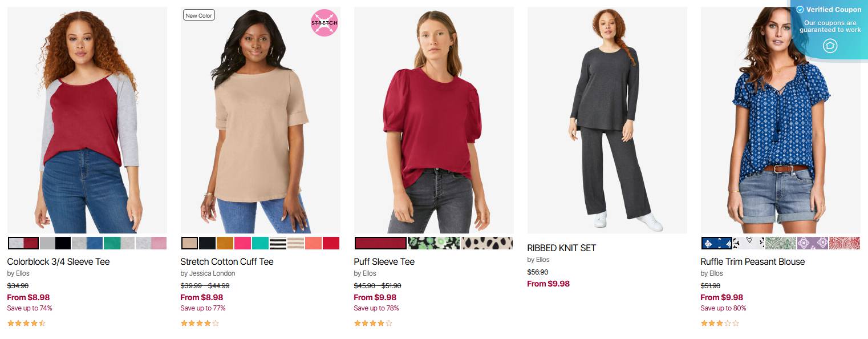The height and width of the screenshot is (339, 868).
Task: Click the 'by Jessica London' brand link
Action: coord(208,273)
